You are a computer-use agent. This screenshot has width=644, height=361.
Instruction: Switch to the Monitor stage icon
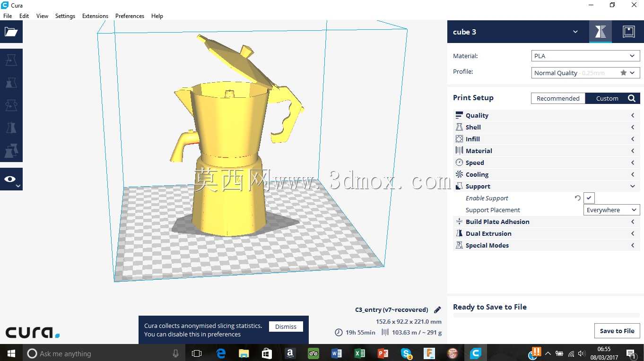[628, 32]
